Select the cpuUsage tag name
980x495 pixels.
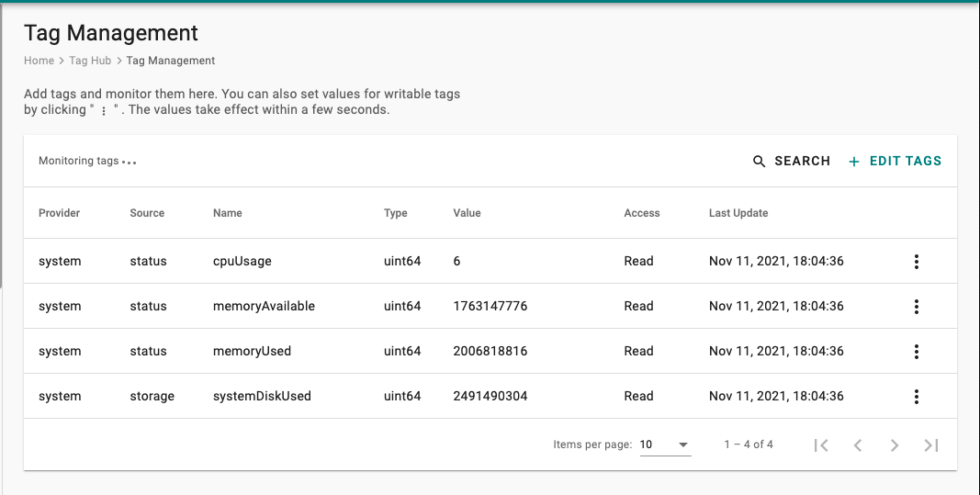click(x=242, y=261)
